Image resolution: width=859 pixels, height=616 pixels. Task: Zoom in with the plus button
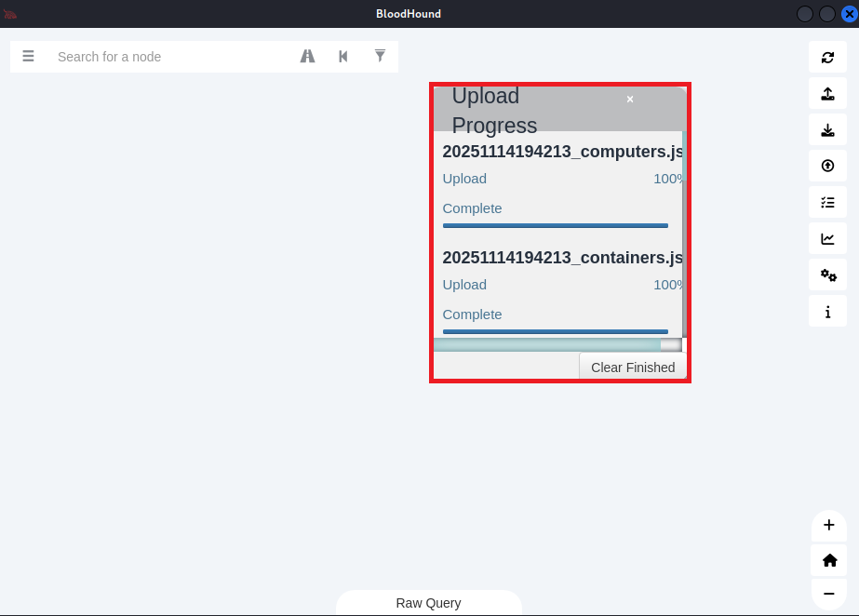click(x=829, y=525)
